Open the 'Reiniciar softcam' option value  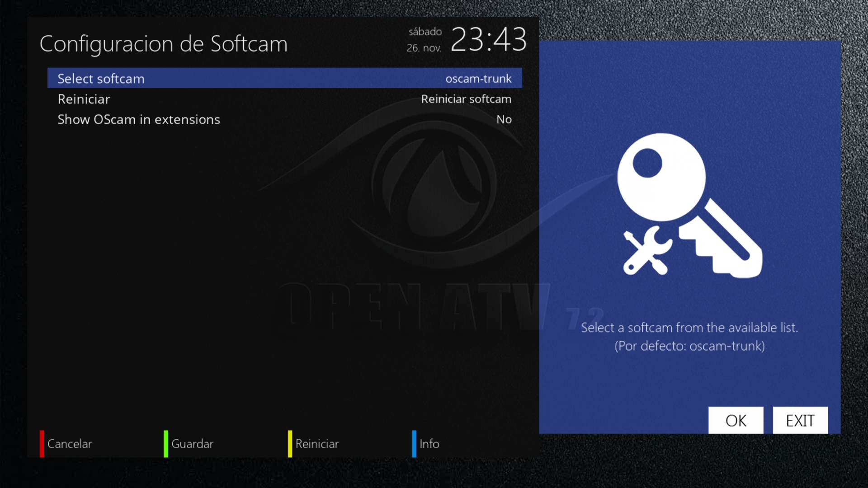466,99
